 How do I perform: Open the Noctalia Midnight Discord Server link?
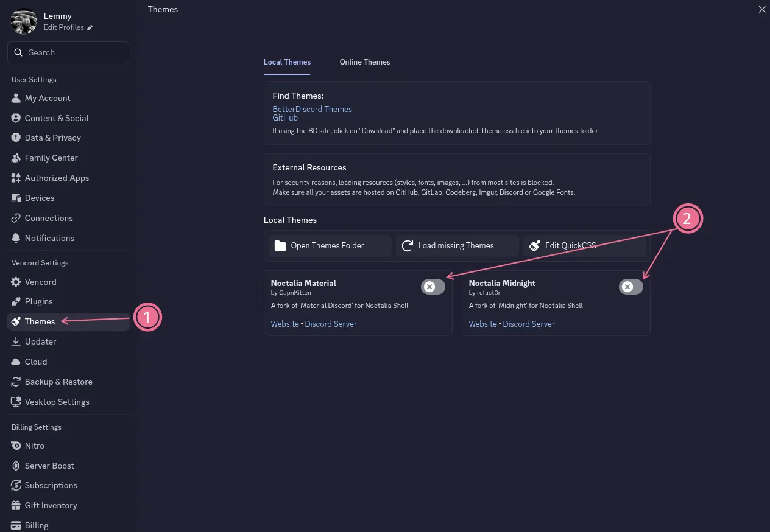tap(529, 324)
